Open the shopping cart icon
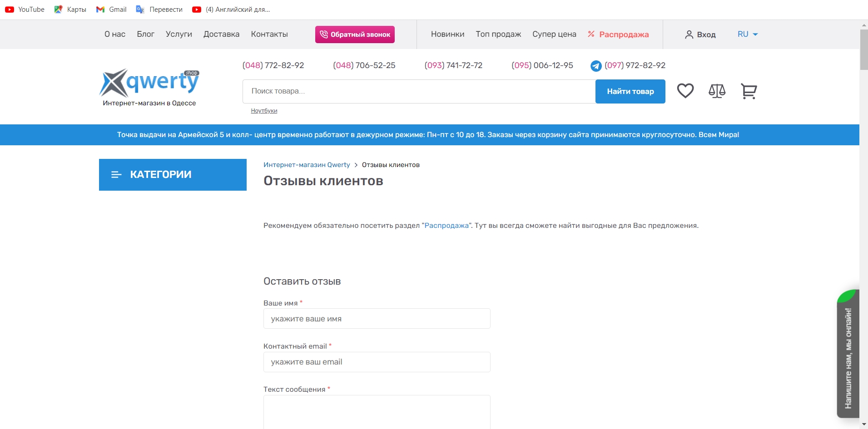 749,91
